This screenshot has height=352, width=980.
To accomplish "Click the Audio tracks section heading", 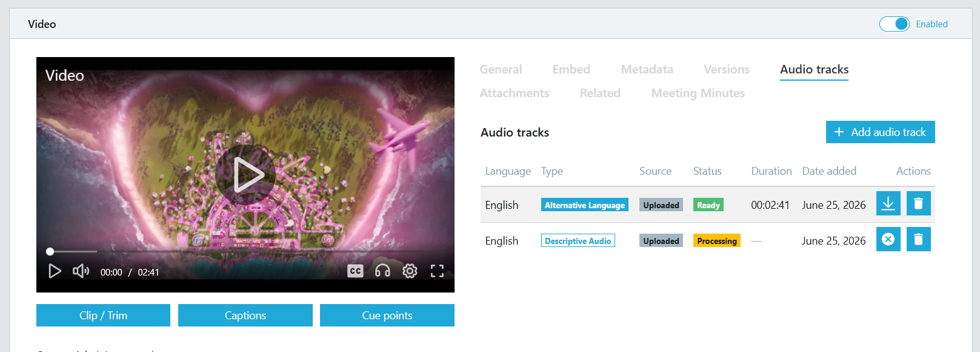I will point(515,132).
